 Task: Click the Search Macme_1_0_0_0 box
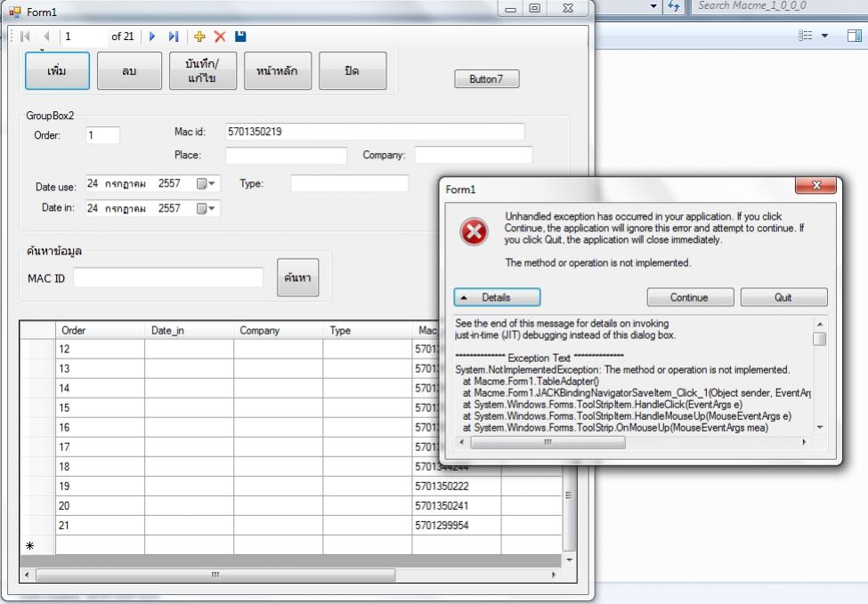[x=778, y=6]
